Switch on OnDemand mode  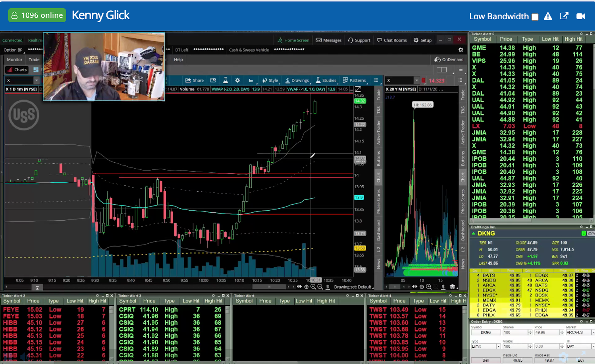click(449, 59)
